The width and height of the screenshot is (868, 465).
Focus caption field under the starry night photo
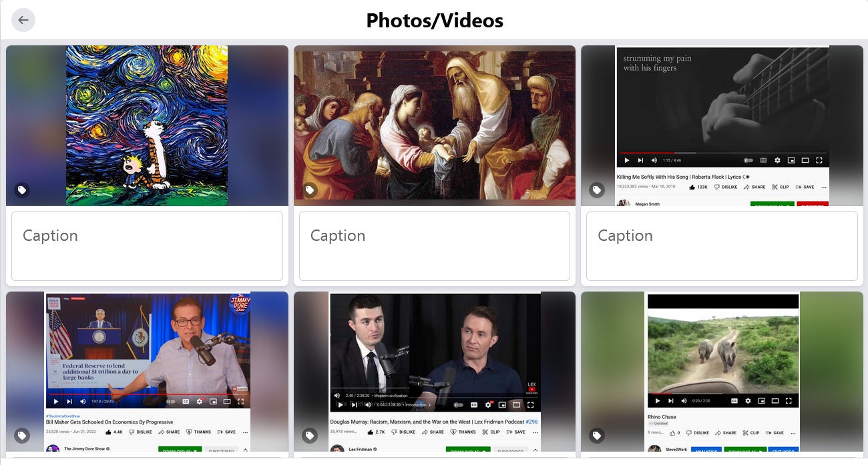pyautogui.click(x=147, y=246)
